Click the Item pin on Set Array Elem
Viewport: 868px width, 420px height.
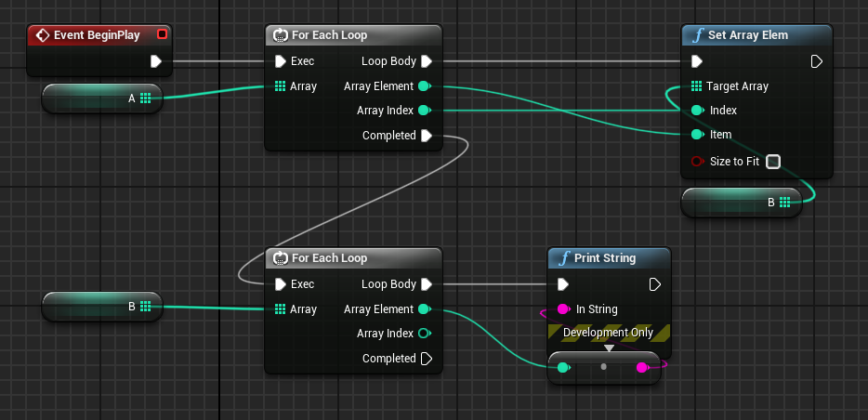pyautogui.click(x=698, y=135)
